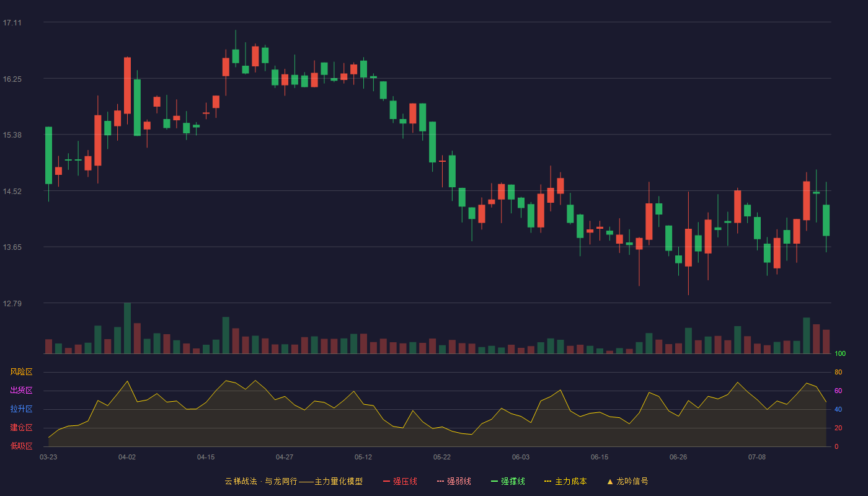Image resolution: width=868 pixels, height=496 pixels.
Task: Click the 04-02 date label
Action: click(127, 457)
